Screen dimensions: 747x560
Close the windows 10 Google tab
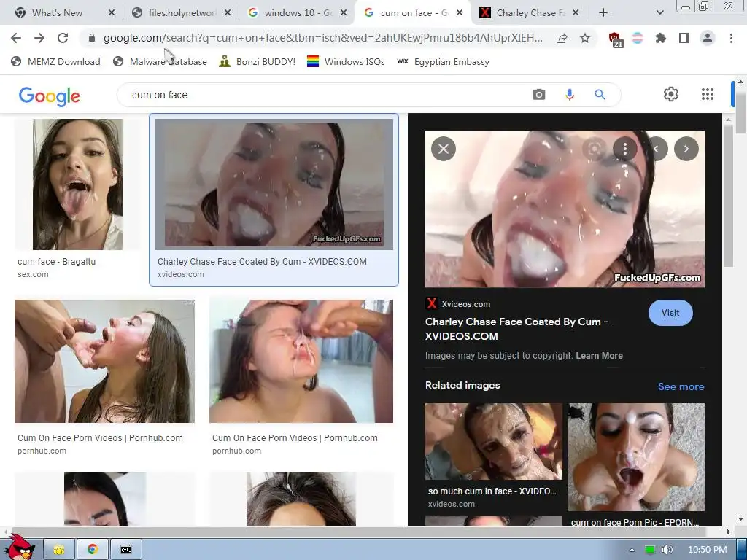pos(344,13)
